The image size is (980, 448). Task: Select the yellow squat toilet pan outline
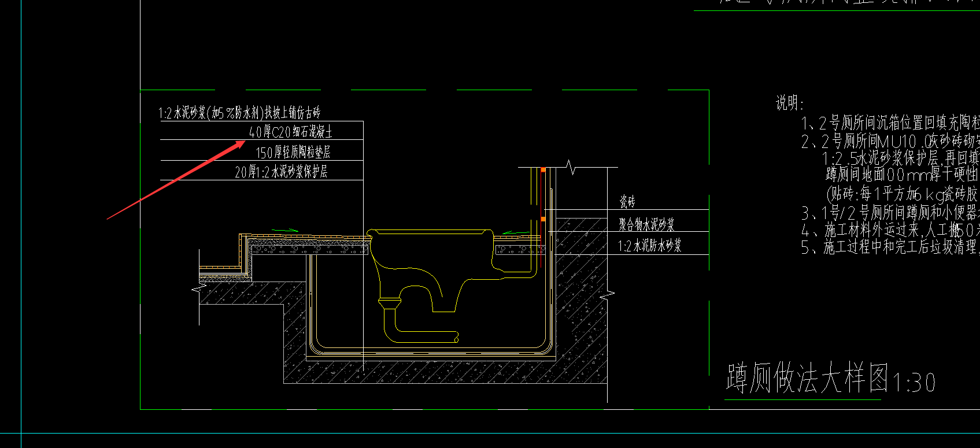[431, 270]
